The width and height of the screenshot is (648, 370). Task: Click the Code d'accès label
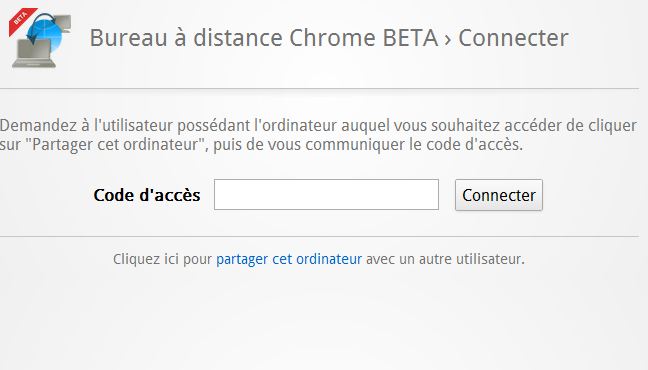click(147, 195)
